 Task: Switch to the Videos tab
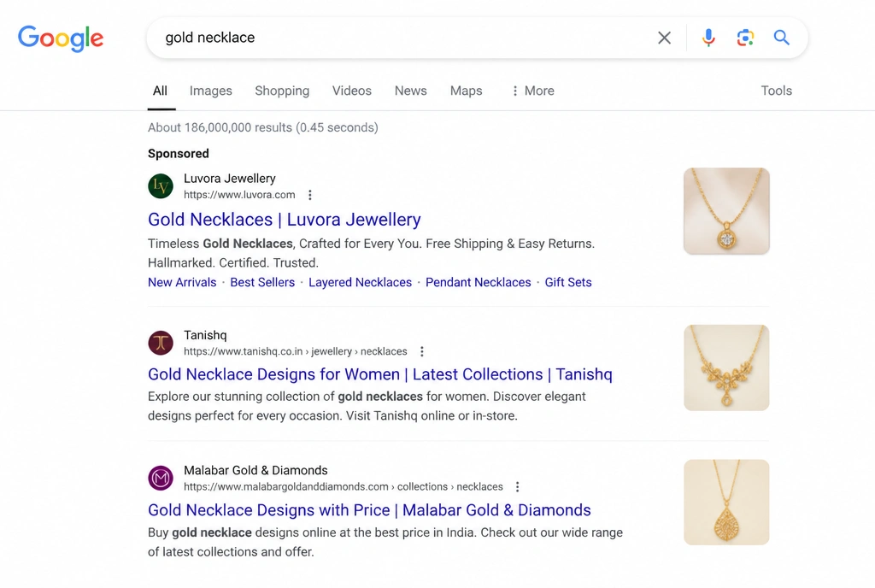pos(352,91)
